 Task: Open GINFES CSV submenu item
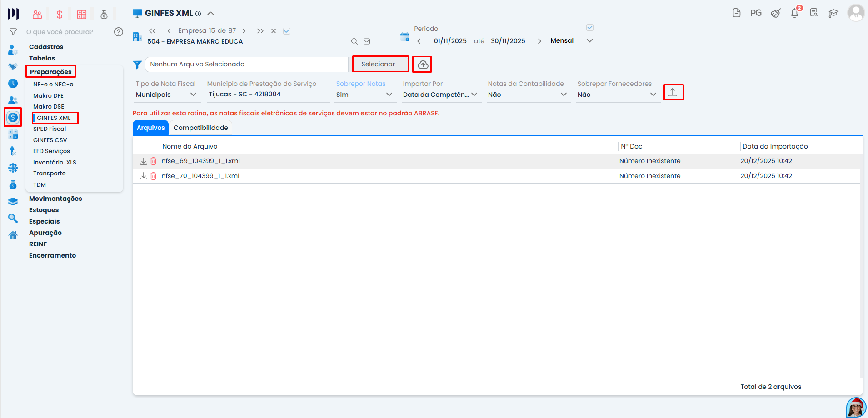pos(50,140)
